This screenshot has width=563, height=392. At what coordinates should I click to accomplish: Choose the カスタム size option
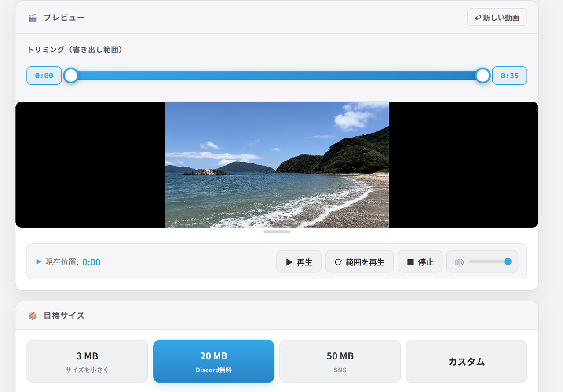(466, 361)
